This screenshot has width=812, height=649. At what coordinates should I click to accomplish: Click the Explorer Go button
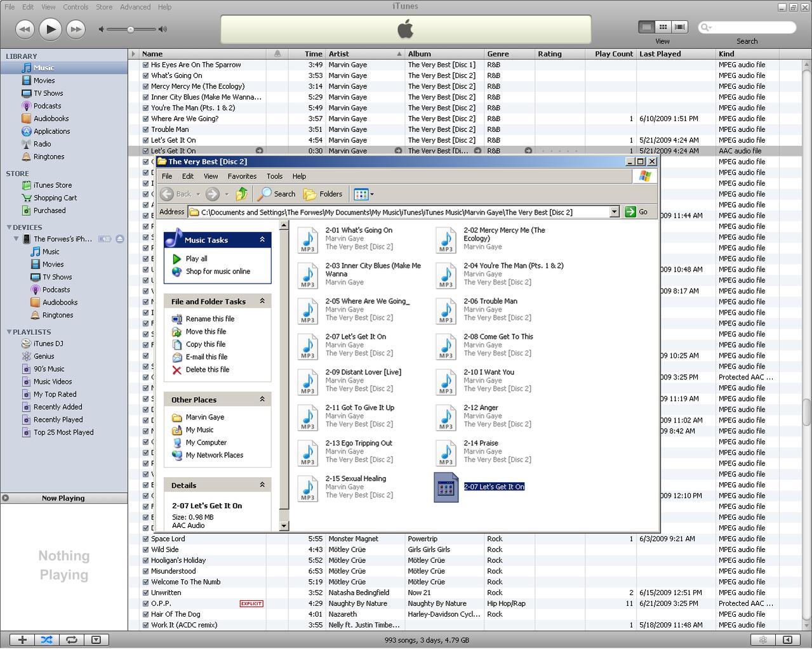pos(636,212)
